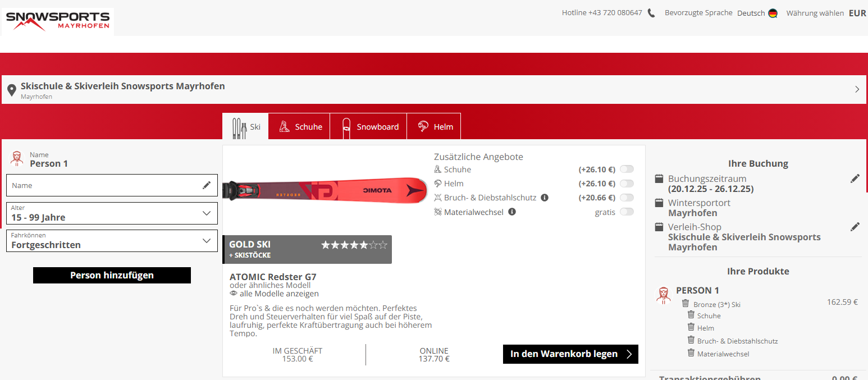Click info icon beside Materialwechsel offer
This screenshot has height=380, width=868.
click(x=511, y=212)
